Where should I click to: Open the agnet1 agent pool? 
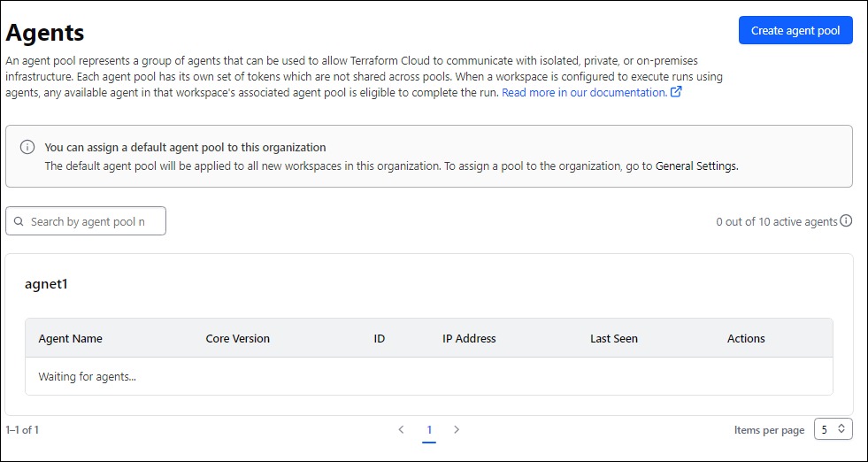[x=46, y=285]
